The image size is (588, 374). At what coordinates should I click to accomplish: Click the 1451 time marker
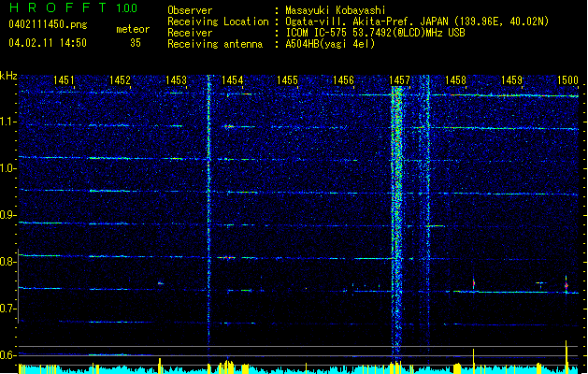point(65,79)
